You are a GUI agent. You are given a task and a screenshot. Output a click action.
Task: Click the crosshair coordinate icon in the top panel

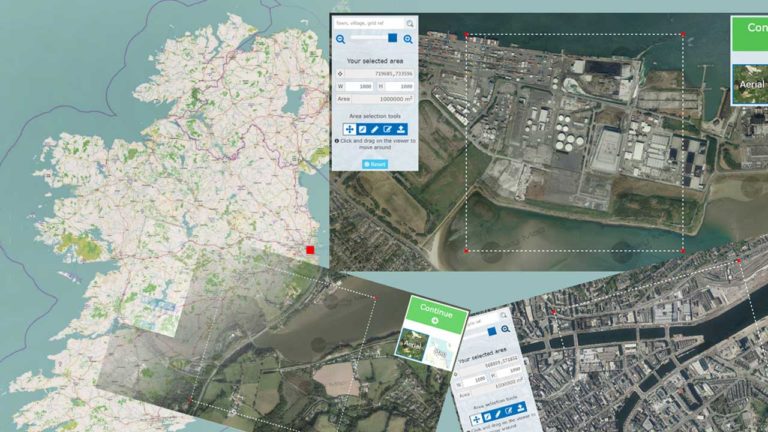(340, 73)
